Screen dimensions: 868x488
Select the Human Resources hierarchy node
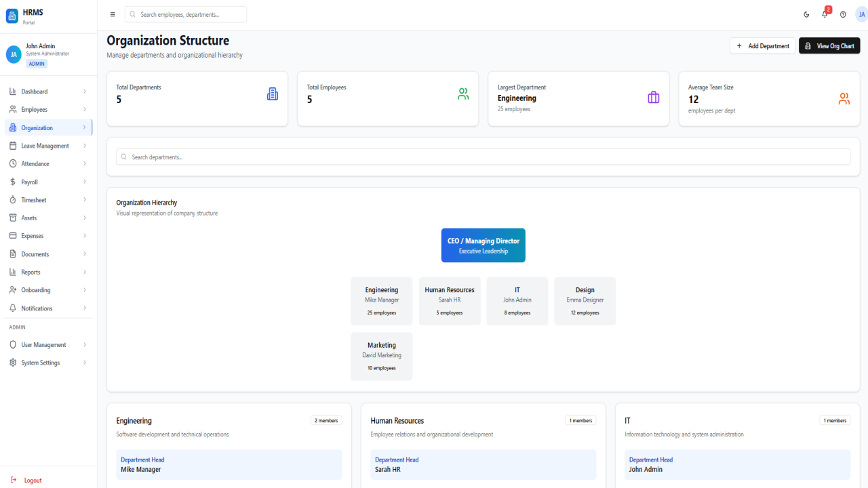point(450,301)
